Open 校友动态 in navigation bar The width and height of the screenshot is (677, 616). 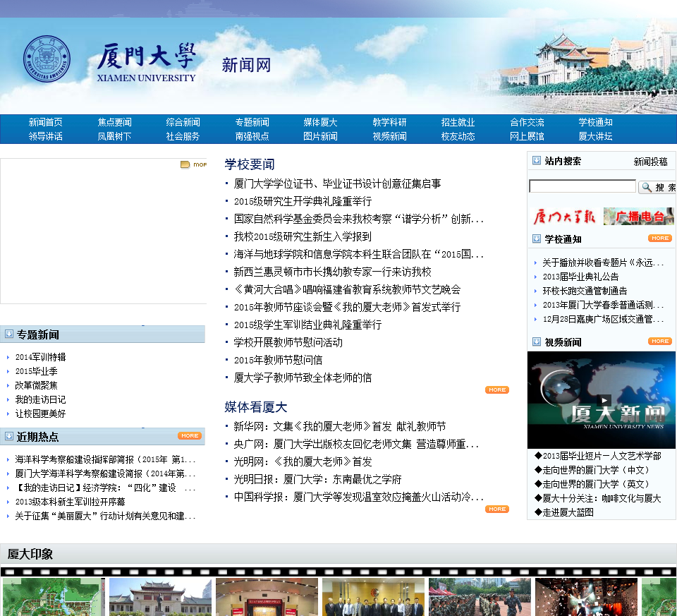[x=458, y=136]
